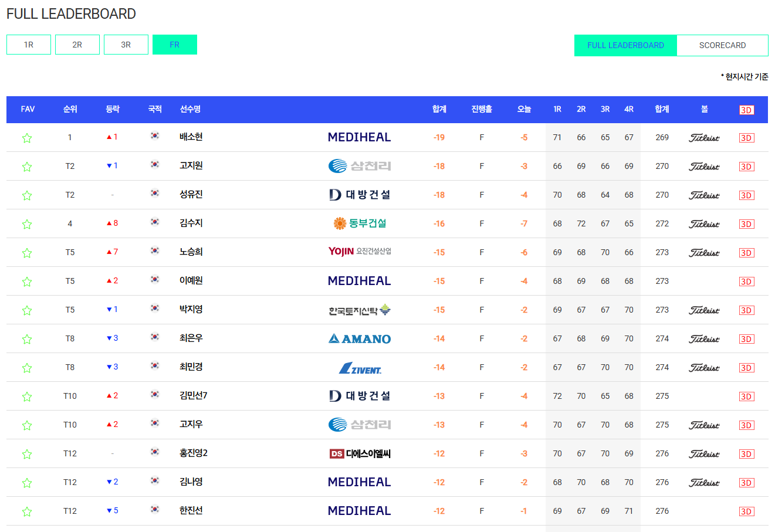Click MEDIHEAL sponsor logo for 배소현
The image size is (775, 532).
(x=359, y=137)
